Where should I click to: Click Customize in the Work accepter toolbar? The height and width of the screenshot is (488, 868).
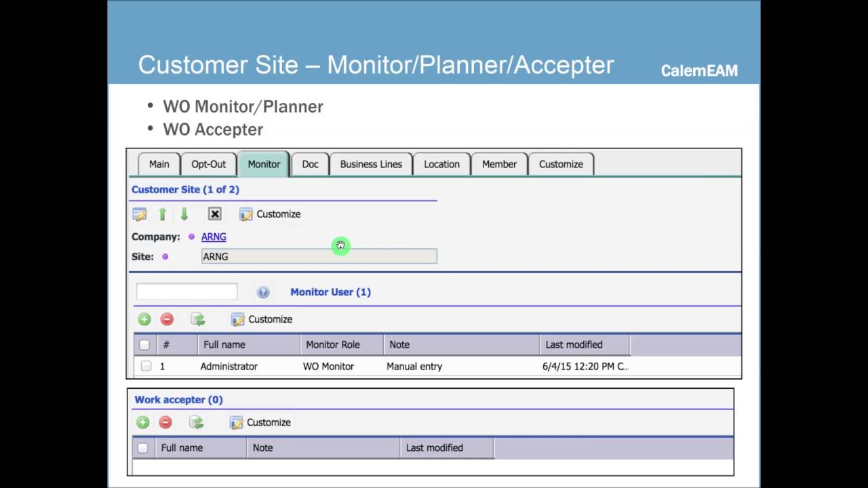click(x=260, y=422)
